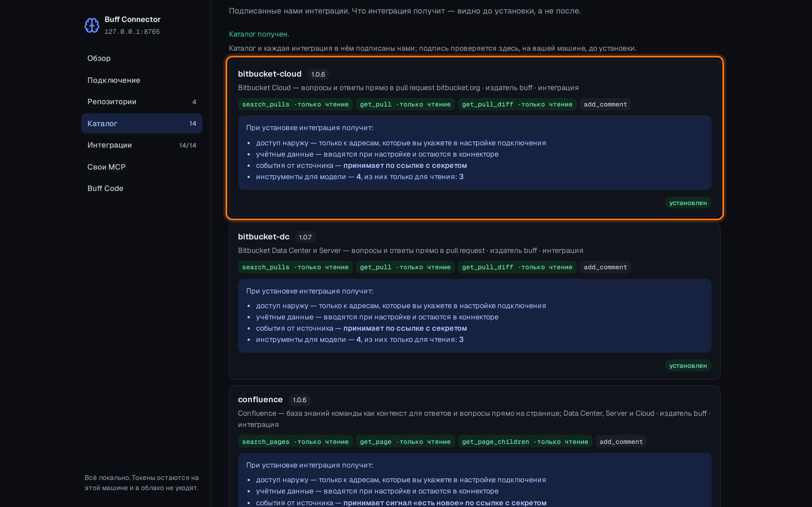Select the Каталог sidebar item
The image size is (812, 507).
[x=142, y=123]
